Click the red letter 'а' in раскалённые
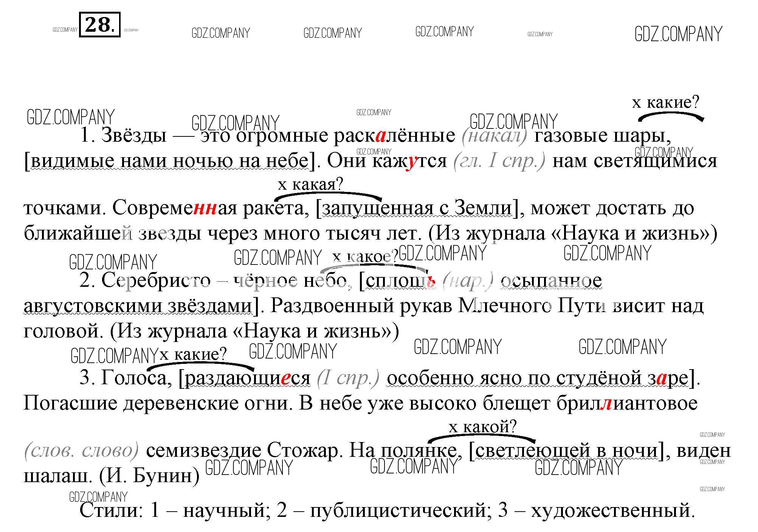Screen dimensions: 758x532 click(x=381, y=136)
